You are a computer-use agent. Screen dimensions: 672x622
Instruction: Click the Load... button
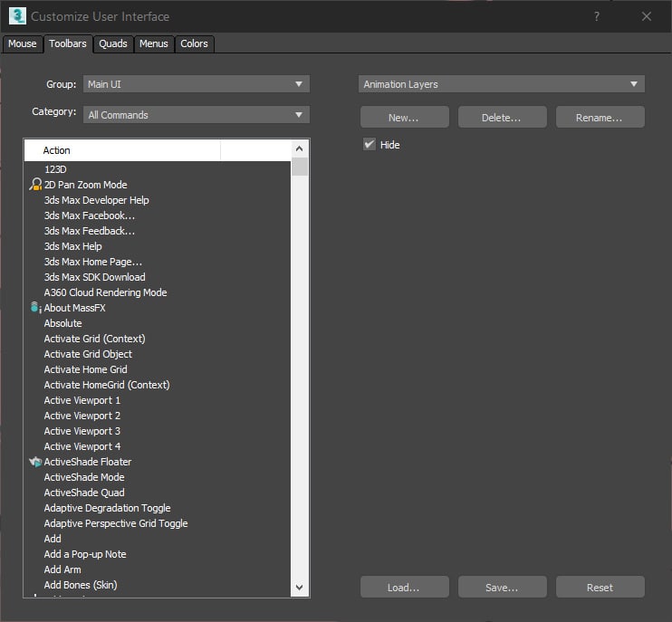[x=404, y=587]
